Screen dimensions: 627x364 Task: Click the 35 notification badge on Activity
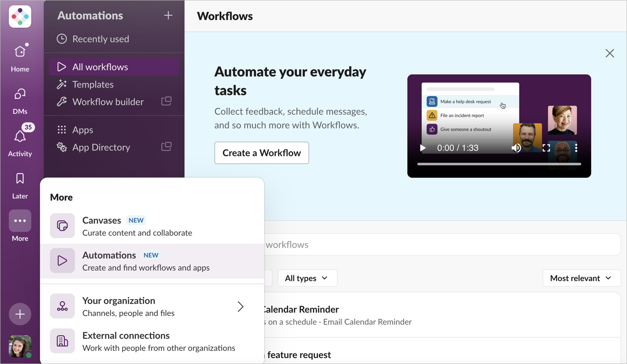pyautogui.click(x=28, y=127)
